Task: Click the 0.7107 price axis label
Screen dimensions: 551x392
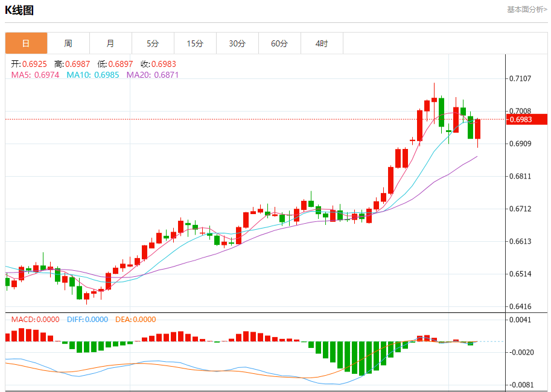Action: [x=520, y=78]
